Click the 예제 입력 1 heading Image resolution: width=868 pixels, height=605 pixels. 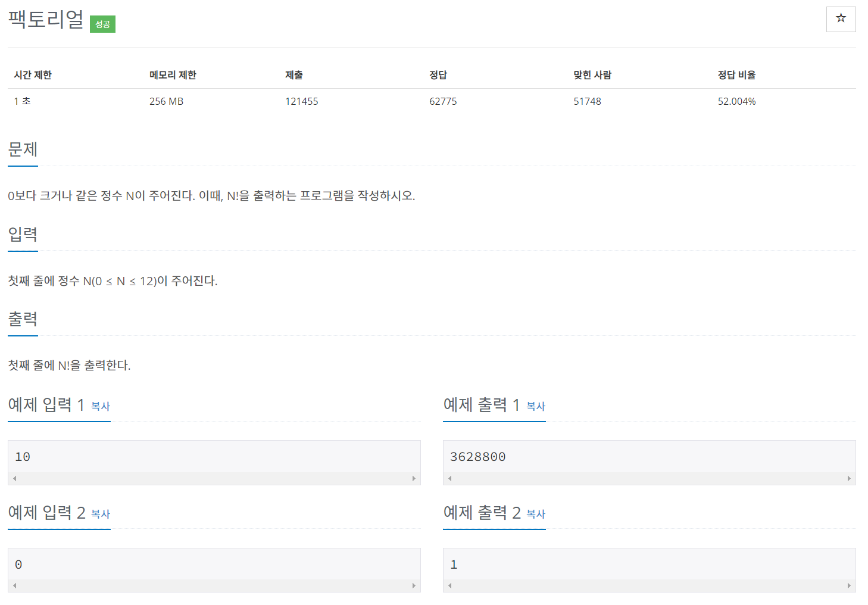(x=46, y=405)
